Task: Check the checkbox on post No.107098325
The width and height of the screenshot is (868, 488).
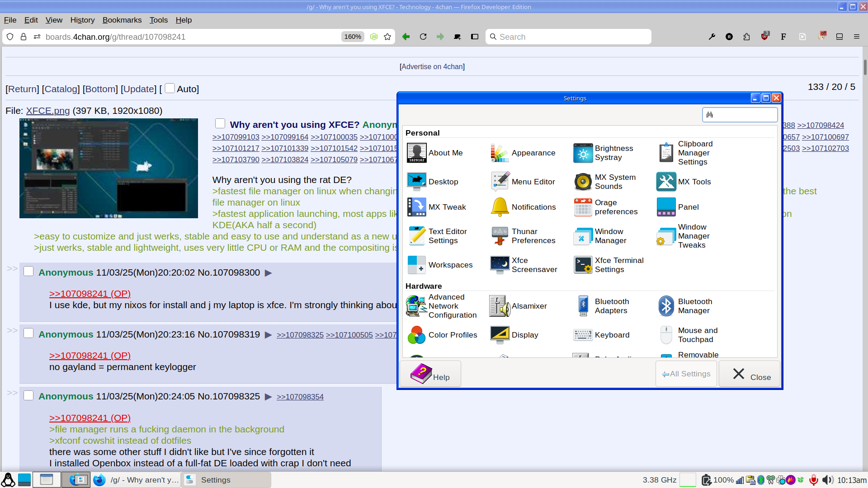Action: point(28,395)
